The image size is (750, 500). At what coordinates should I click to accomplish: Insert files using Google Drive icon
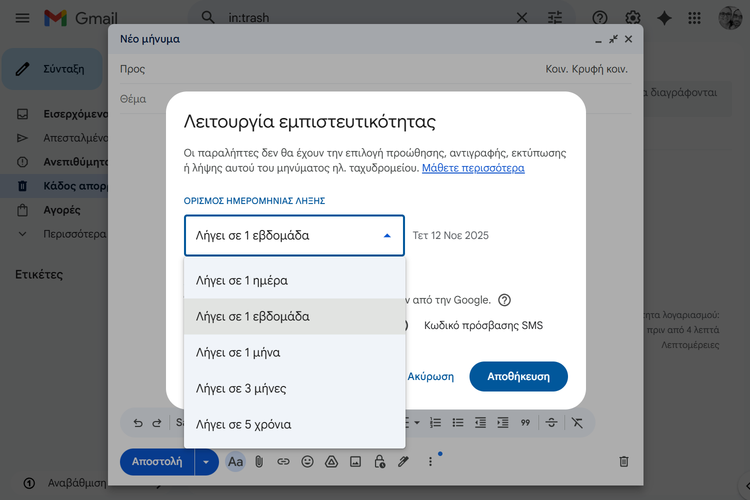(x=331, y=461)
